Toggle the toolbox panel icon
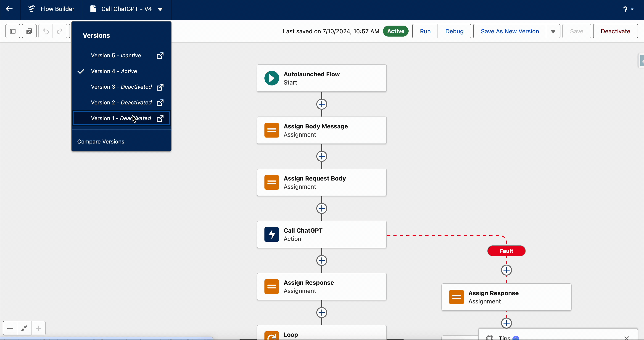Image resolution: width=644 pixels, height=340 pixels. tap(13, 31)
